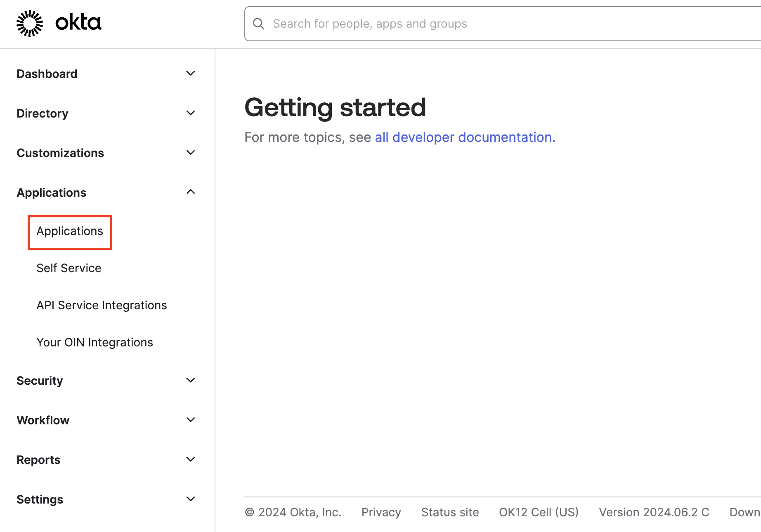Select the Applications sub-item under Applications
Image resolution: width=761 pixels, height=532 pixels.
click(70, 231)
